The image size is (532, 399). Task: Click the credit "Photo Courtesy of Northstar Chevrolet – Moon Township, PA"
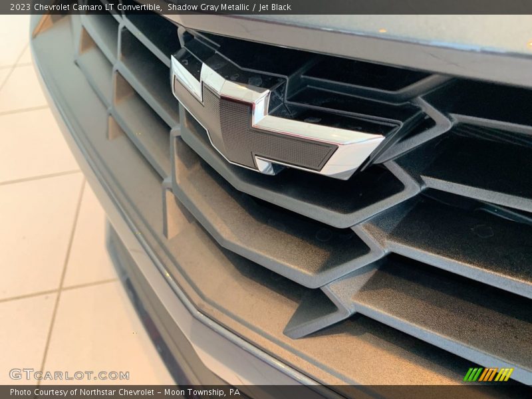point(125,392)
